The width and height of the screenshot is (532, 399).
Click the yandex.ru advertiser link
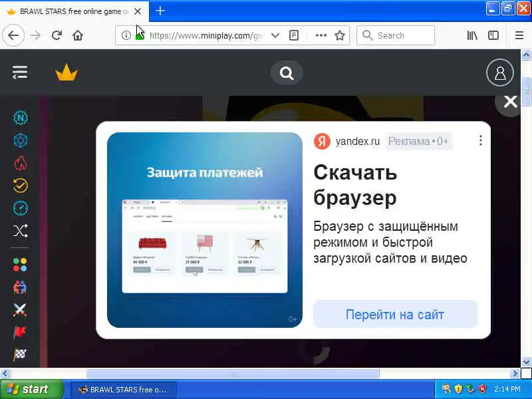pos(358,141)
